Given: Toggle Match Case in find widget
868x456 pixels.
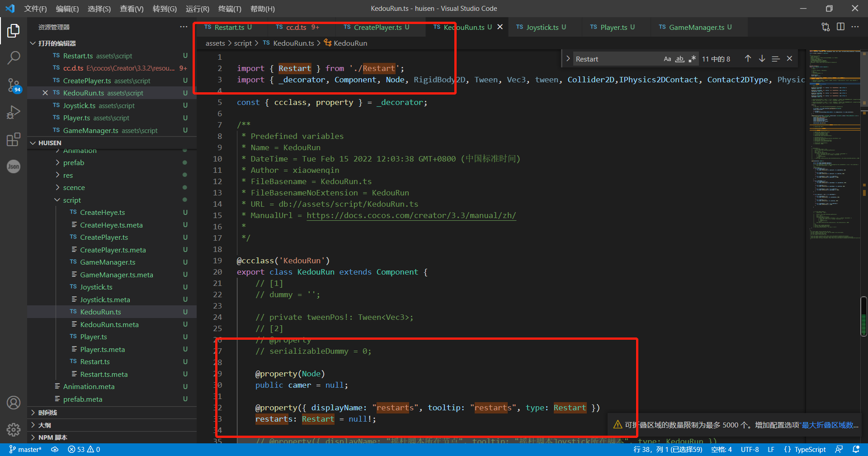Looking at the screenshot, I should pos(667,59).
